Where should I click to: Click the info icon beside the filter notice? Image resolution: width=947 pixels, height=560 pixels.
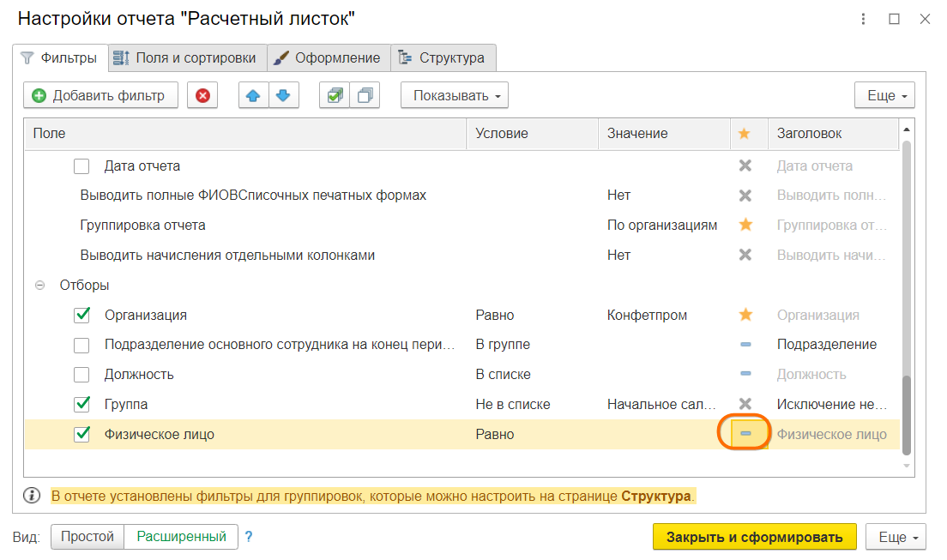click(32, 496)
